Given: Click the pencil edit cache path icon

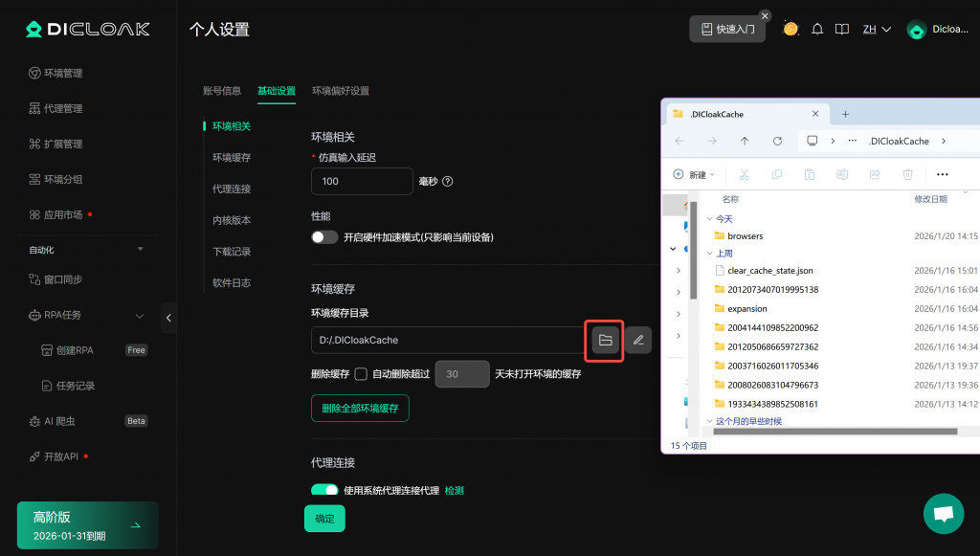Looking at the screenshot, I should click(x=638, y=341).
